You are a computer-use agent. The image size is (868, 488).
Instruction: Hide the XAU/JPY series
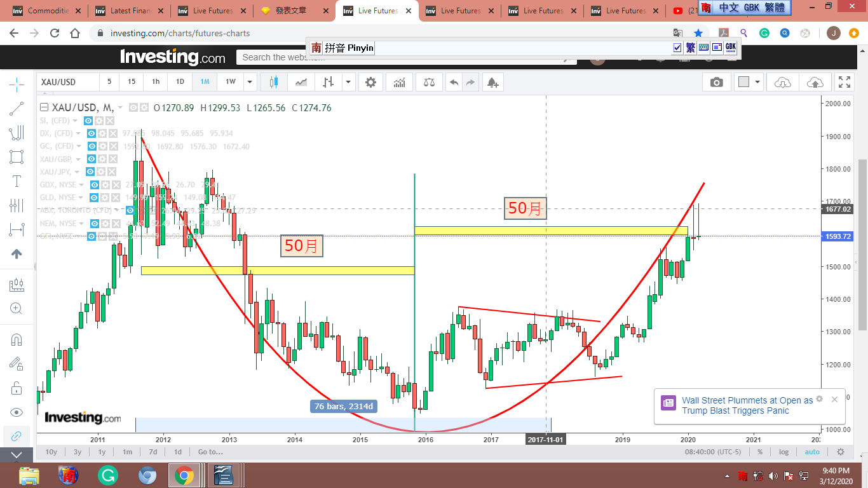[89, 172]
